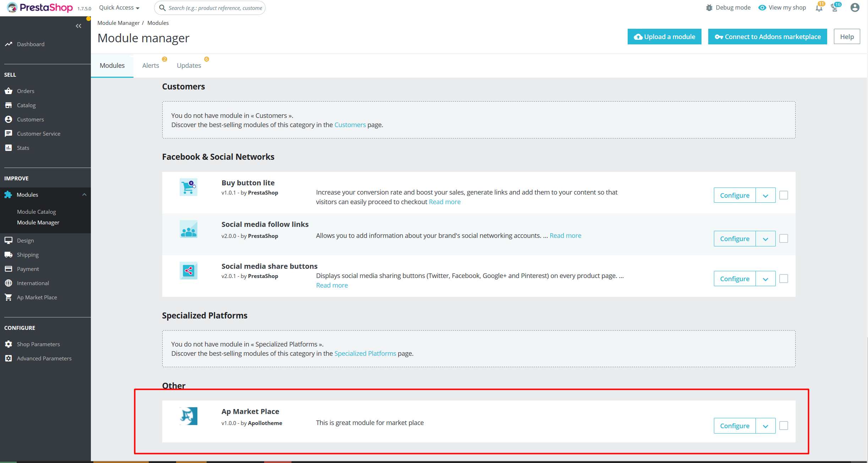Click the search magnifier icon

coord(162,8)
